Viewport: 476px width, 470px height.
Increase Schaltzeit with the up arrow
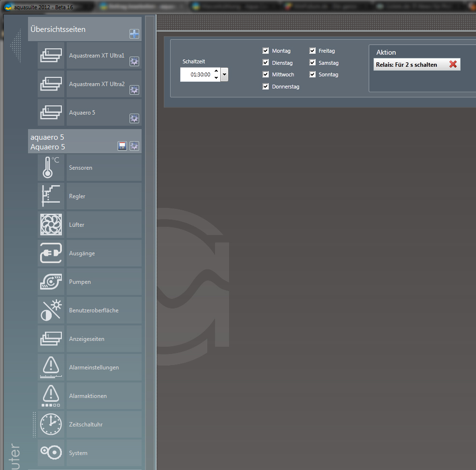(x=216, y=71)
